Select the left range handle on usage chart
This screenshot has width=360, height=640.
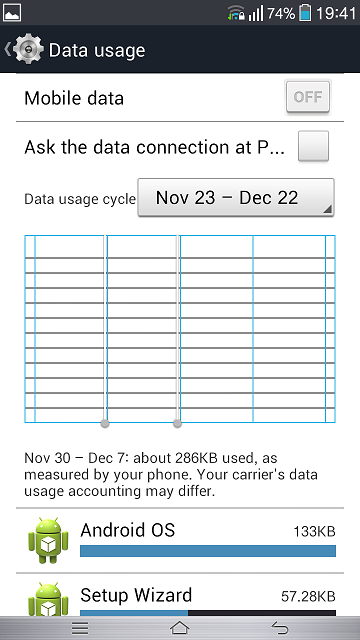(105, 423)
